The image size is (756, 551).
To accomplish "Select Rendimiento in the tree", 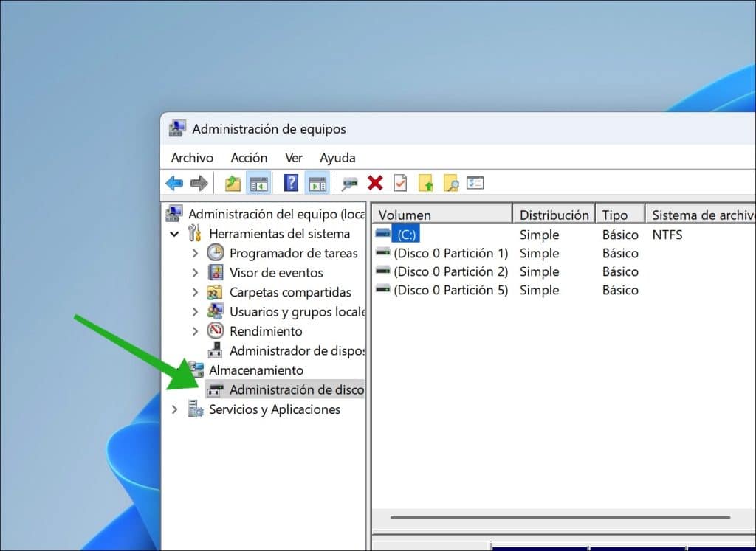I will click(266, 331).
